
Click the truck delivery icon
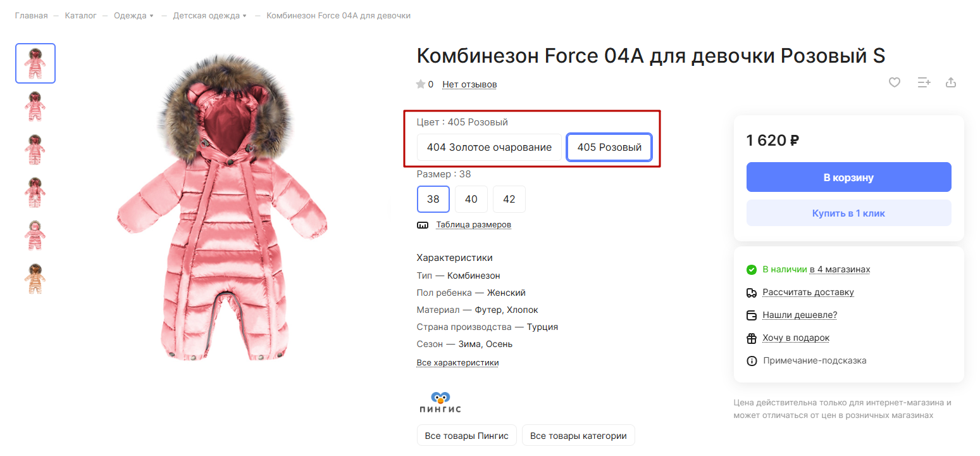(x=752, y=293)
